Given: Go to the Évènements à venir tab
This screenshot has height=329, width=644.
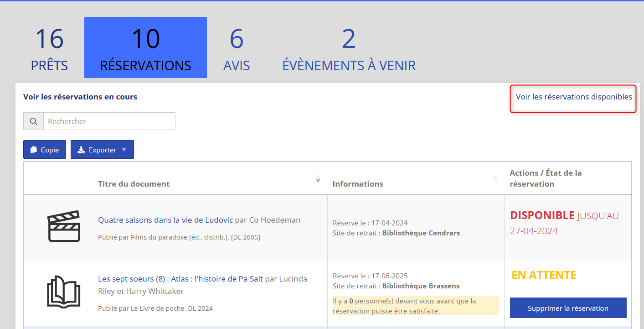Looking at the screenshot, I should click(x=349, y=49).
